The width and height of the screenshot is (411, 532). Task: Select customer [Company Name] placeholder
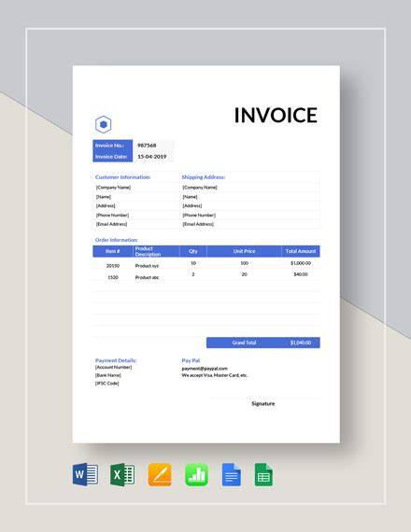pyautogui.click(x=113, y=188)
